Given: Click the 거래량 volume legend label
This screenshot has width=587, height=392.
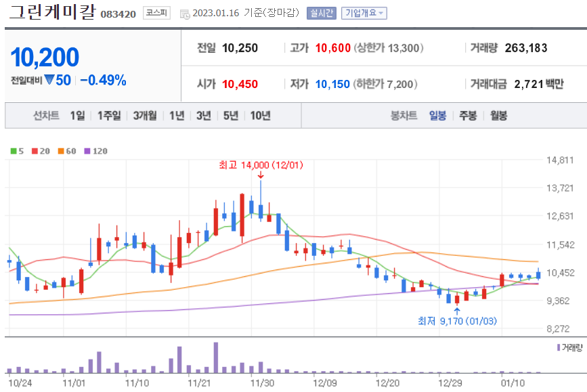Looking at the screenshot, I should [572, 348].
